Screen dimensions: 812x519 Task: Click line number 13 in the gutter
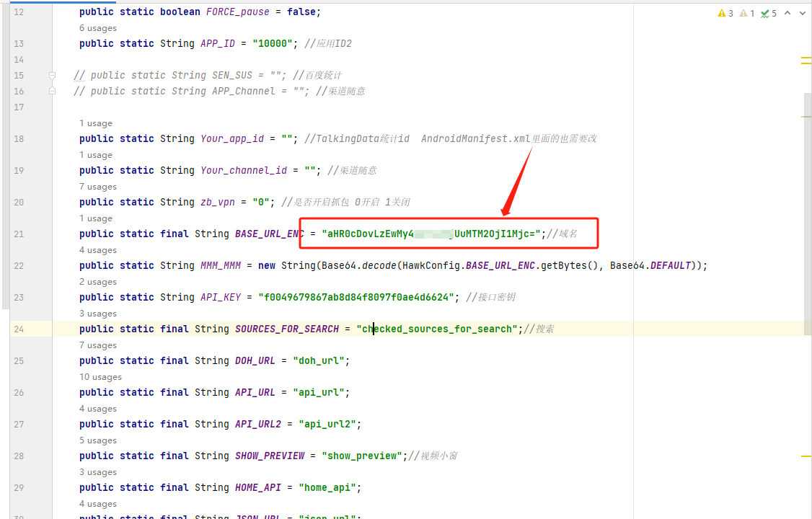coord(19,43)
